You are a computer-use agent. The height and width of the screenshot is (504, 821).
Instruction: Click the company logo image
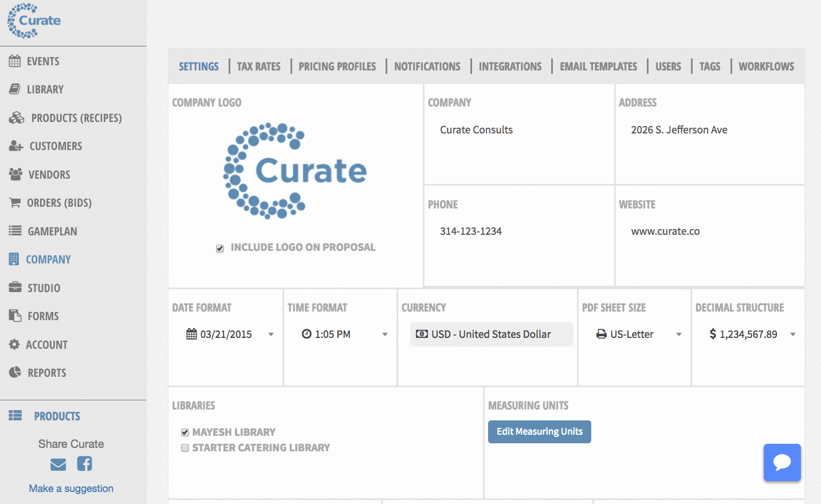click(x=295, y=171)
